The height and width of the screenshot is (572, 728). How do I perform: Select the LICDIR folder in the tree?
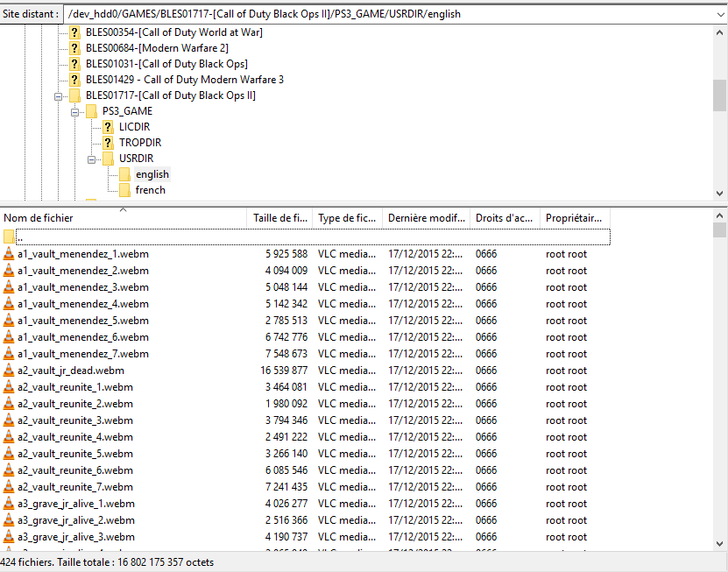point(135,127)
